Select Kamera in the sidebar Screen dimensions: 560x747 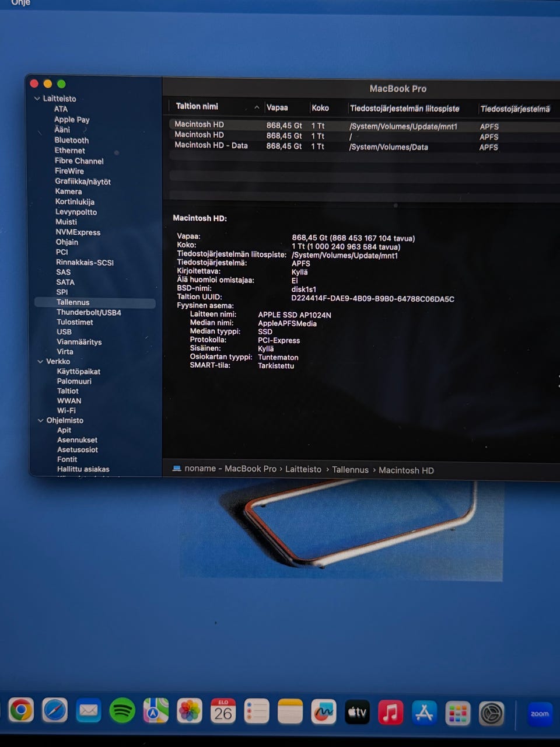[68, 191]
